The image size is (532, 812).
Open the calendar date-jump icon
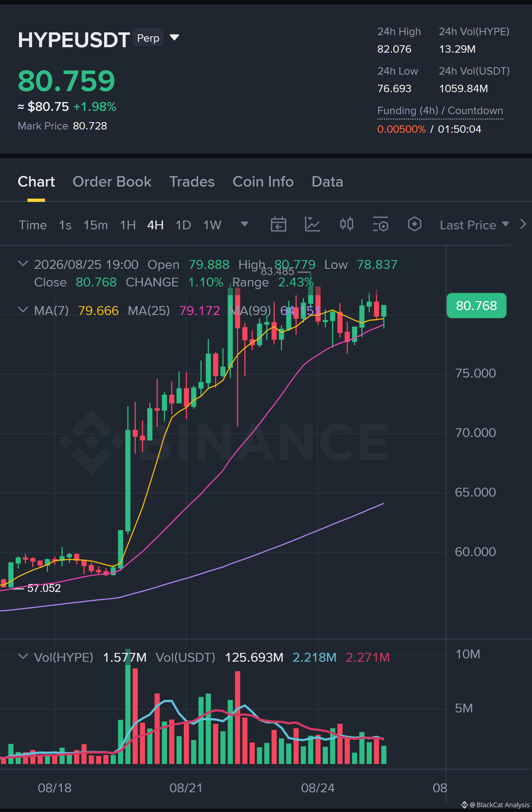[x=278, y=224]
